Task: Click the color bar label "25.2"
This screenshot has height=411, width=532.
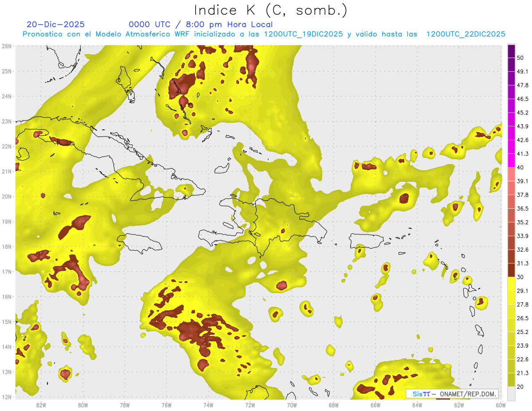Action: 523,332
